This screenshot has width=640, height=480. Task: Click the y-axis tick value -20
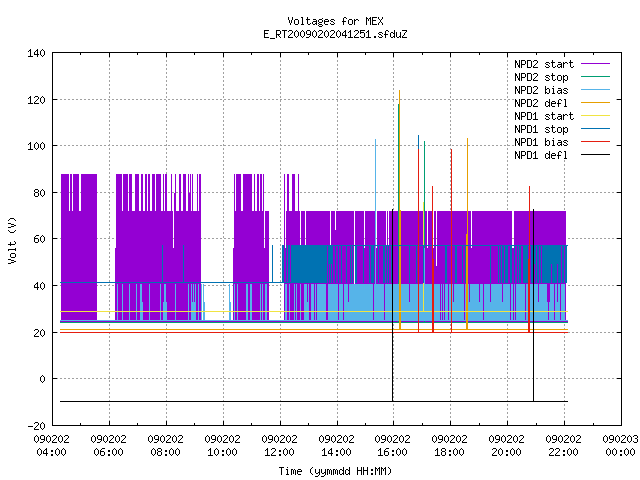(36, 426)
